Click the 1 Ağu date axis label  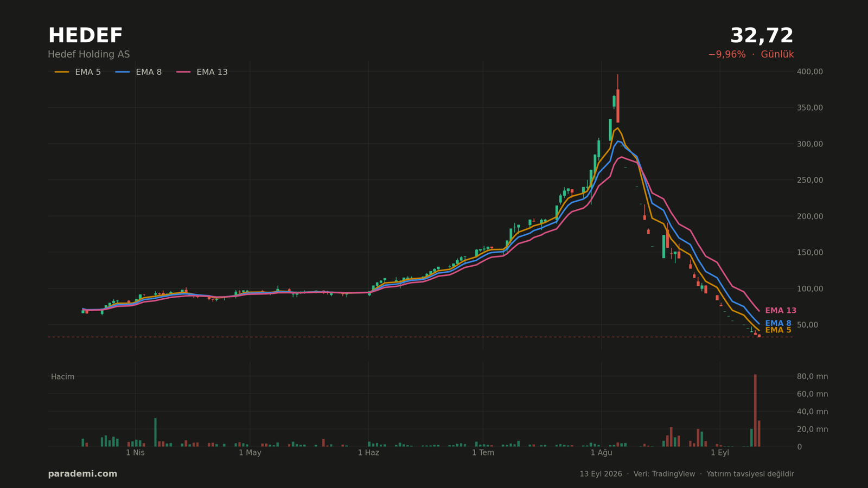(601, 453)
